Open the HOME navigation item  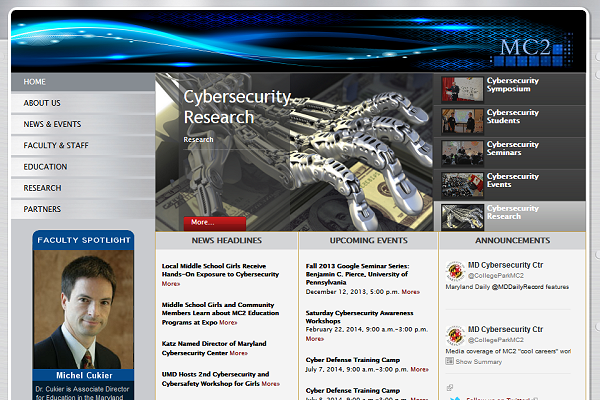click(x=83, y=82)
